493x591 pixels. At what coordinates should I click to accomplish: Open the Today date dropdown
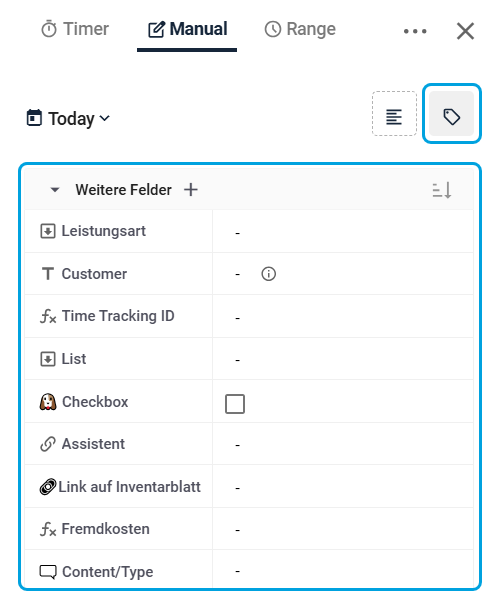68,118
